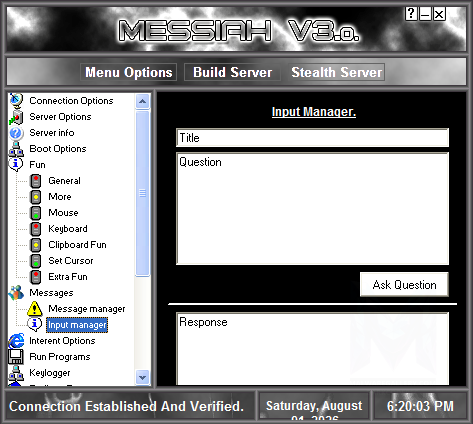Click the Server Options icon
This screenshot has height=424, width=473.
[16, 117]
